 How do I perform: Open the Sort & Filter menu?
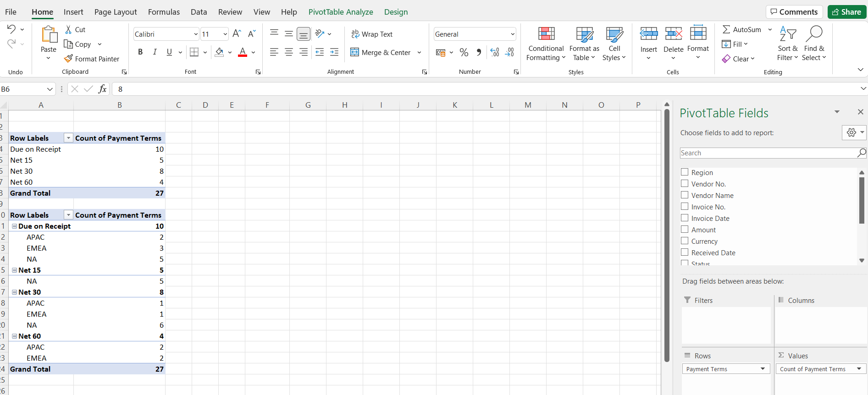click(788, 44)
